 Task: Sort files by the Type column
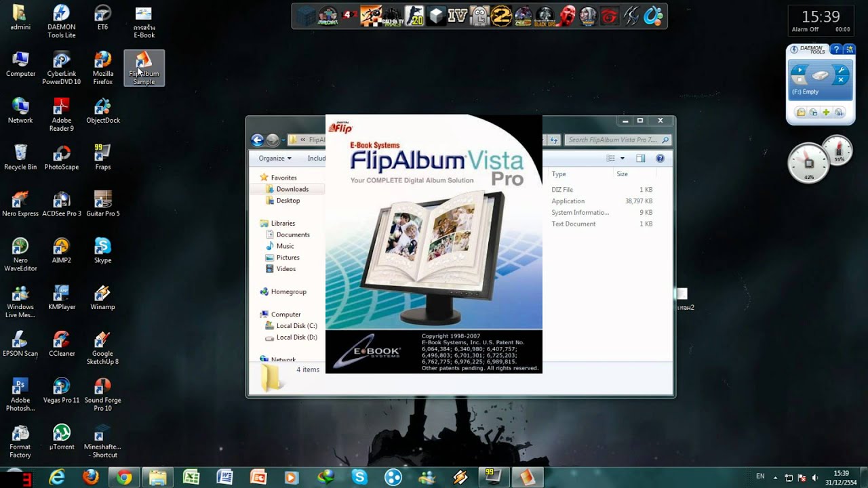[x=580, y=174]
